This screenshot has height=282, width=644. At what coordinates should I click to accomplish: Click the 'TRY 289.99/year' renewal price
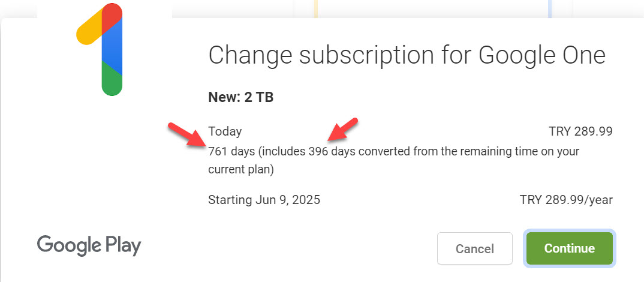coord(566,200)
